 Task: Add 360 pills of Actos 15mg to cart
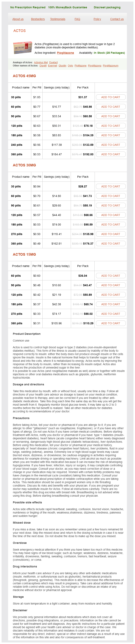click(x=110, y=323)
